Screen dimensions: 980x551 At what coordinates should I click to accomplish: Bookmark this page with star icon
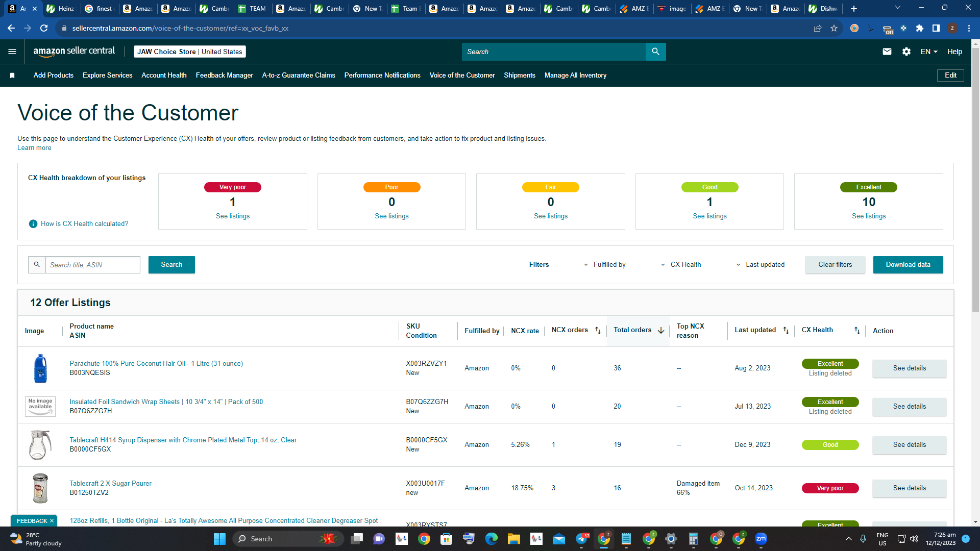click(x=834, y=28)
